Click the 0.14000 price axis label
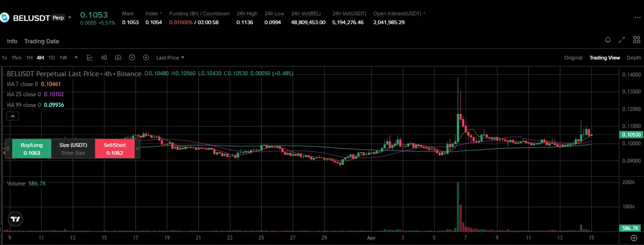 pyautogui.click(x=632, y=75)
